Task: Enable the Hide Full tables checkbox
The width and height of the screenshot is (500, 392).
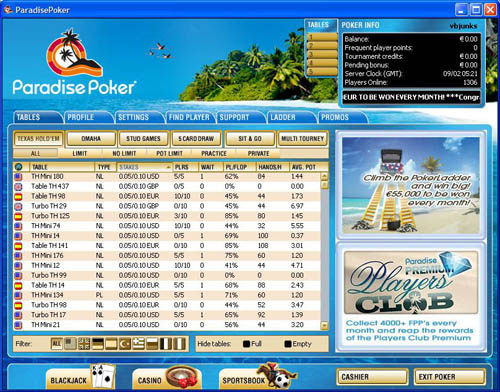Action: (246, 344)
